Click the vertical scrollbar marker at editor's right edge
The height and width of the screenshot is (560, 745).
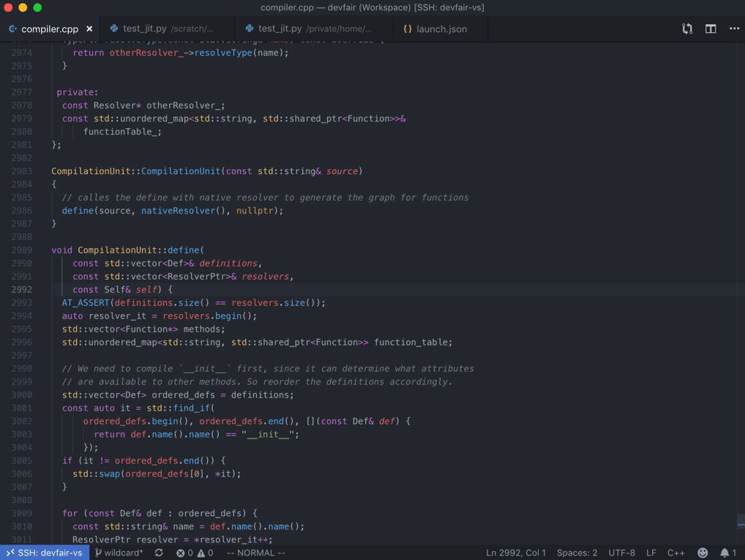(x=741, y=524)
